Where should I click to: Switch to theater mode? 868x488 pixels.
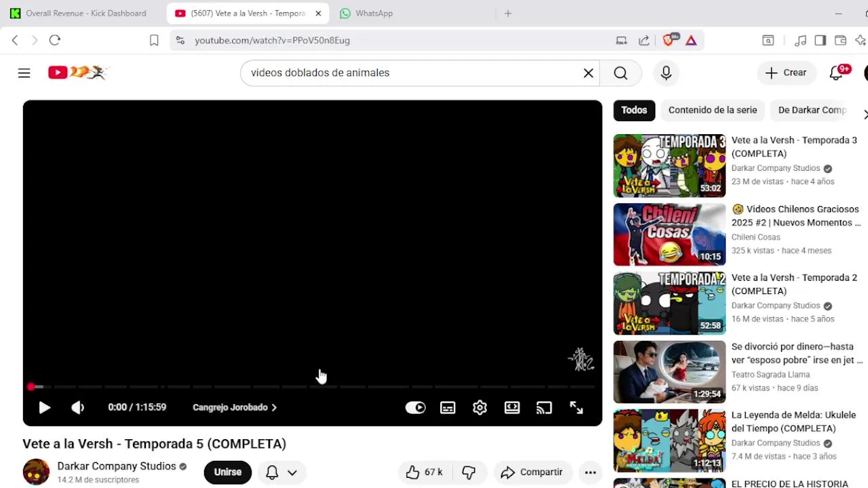pyautogui.click(x=512, y=407)
